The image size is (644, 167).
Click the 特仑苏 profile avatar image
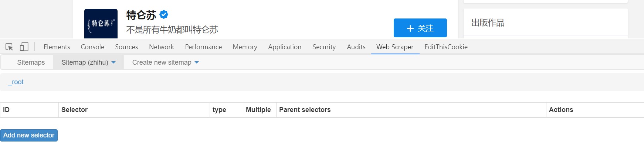[x=101, y=24]
